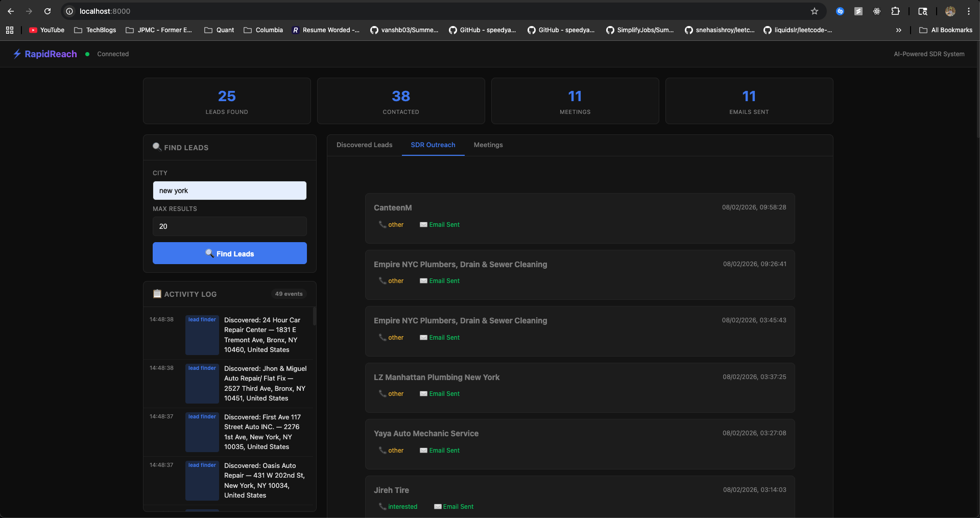Go back with the browser back arrow
The height and width of the screenshot is (518, 980).
[11, 11]
